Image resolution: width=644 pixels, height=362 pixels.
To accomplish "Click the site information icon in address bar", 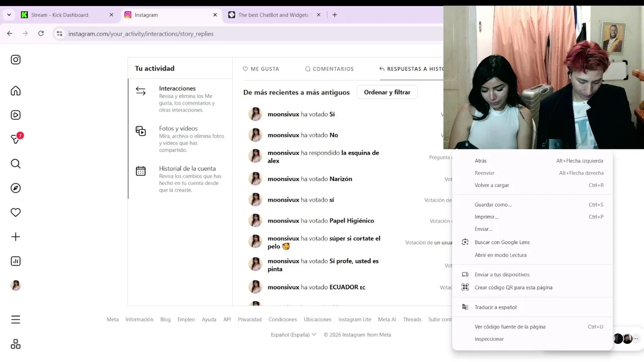I will point(59,34).
